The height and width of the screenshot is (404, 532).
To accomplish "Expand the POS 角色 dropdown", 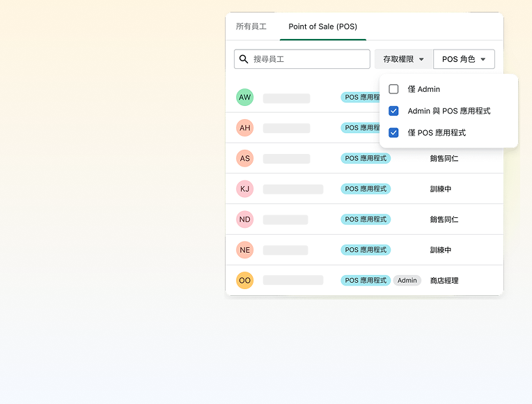I will point(463,59).
